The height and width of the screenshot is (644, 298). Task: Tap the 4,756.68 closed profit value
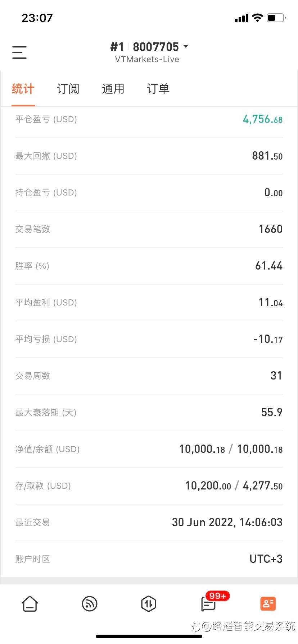tap(263, 119)
